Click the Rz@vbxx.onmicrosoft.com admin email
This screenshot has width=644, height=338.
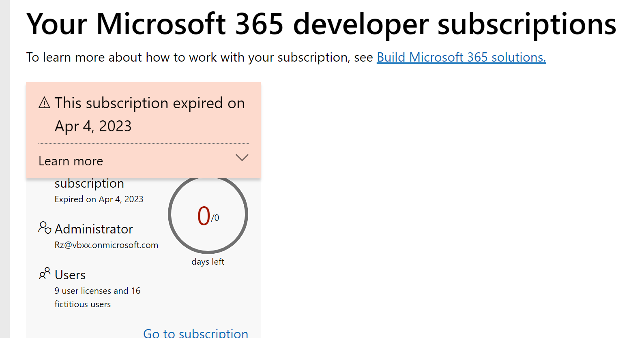[x=106, y=245]
